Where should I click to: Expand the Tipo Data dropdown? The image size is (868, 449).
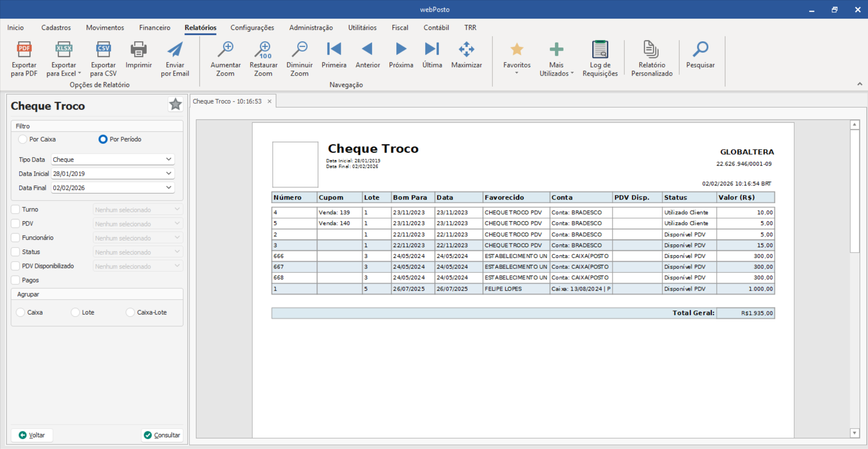point(169,159)
